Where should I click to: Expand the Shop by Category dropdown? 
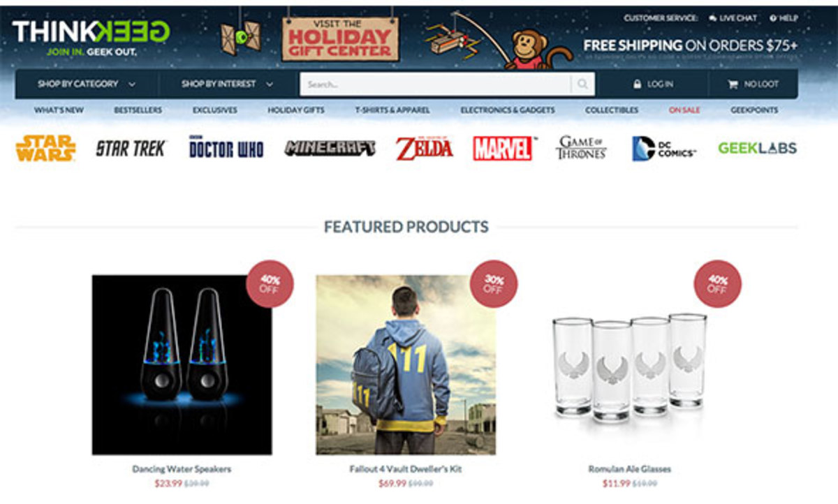87,84
